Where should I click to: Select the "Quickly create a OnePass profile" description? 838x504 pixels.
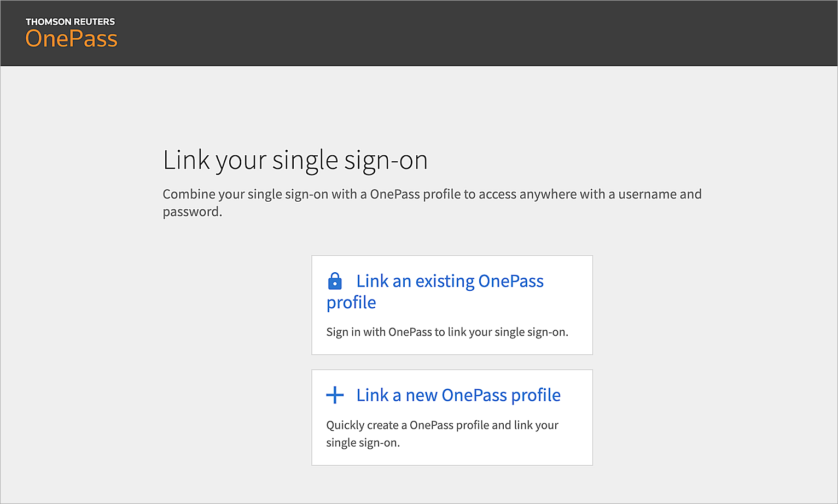(x=442, y=425)
